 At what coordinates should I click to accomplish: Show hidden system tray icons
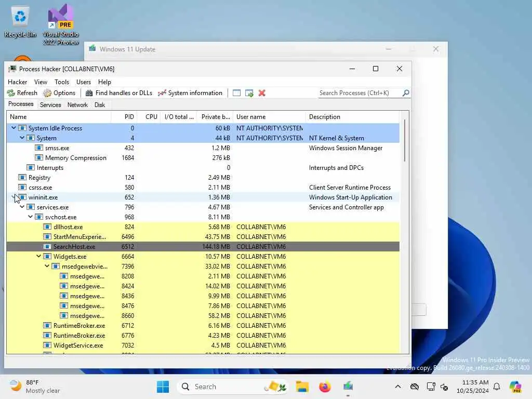point(398,387)
